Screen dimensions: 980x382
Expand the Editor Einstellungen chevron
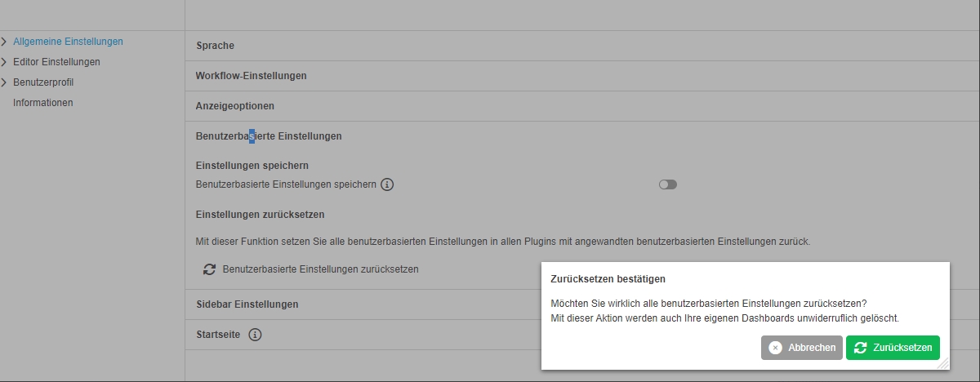(5, 62)
